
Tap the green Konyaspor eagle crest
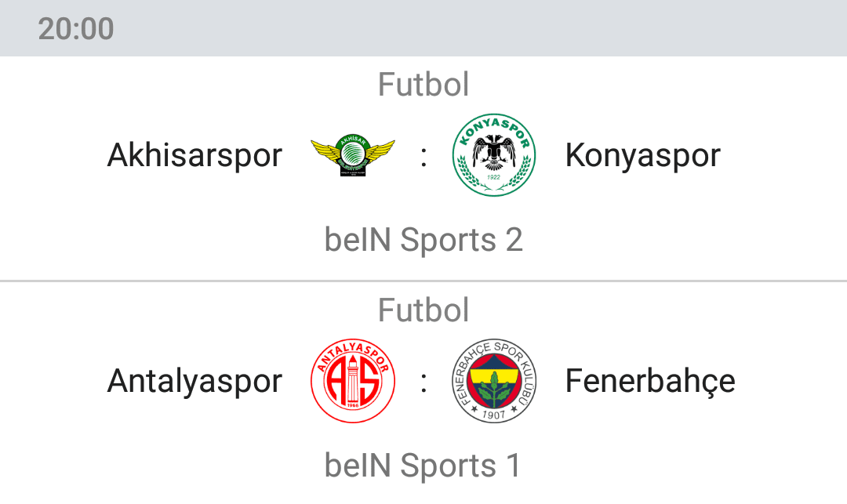coord(494,155)
